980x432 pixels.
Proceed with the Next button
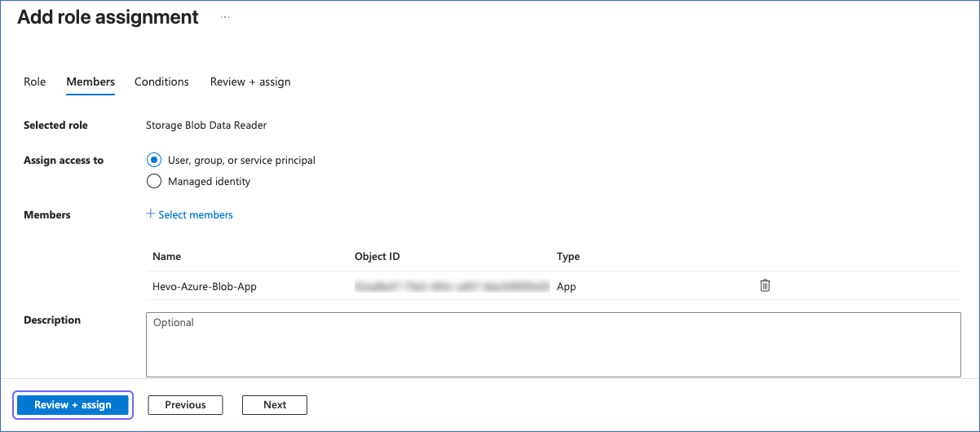275,404
